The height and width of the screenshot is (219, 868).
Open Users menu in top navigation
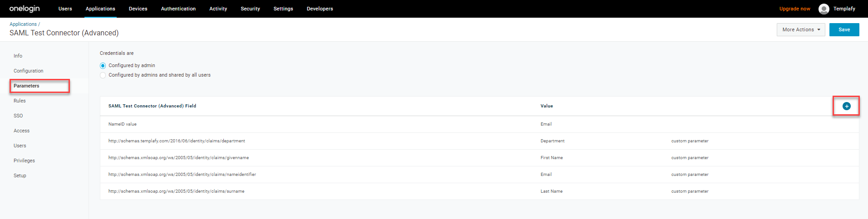coord(65,9)
